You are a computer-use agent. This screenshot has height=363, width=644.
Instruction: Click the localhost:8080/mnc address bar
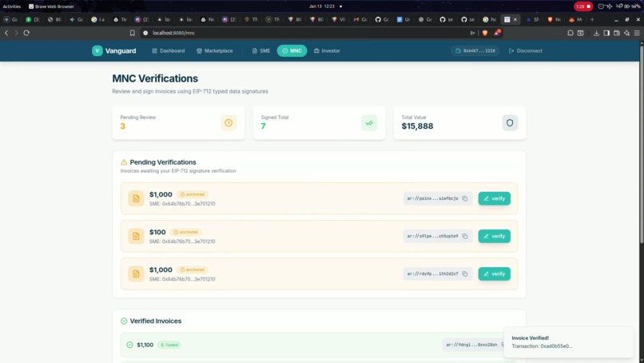pyautogui.click(x=304, y=33)
